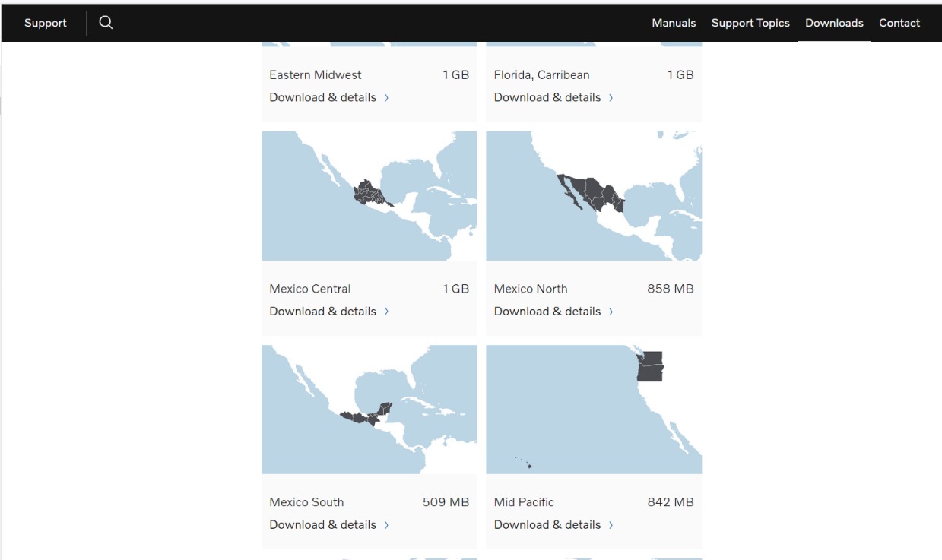Open Mid Pacific Download & details

[x=554, y=525]
